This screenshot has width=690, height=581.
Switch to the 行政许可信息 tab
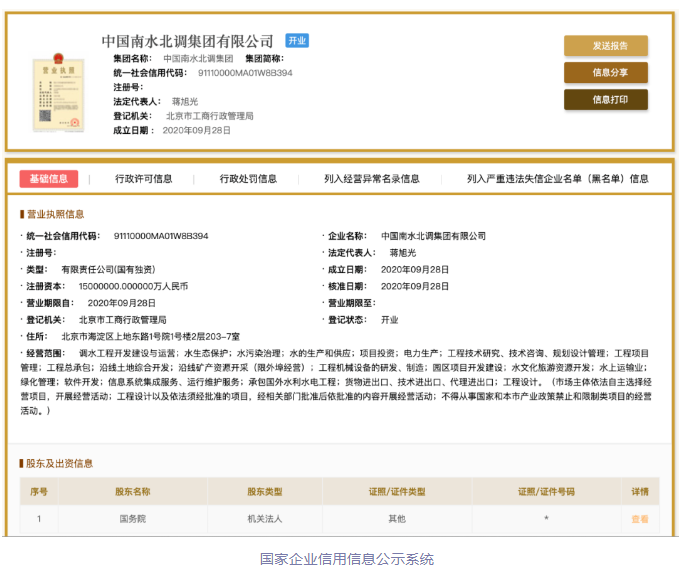(143, 179)
